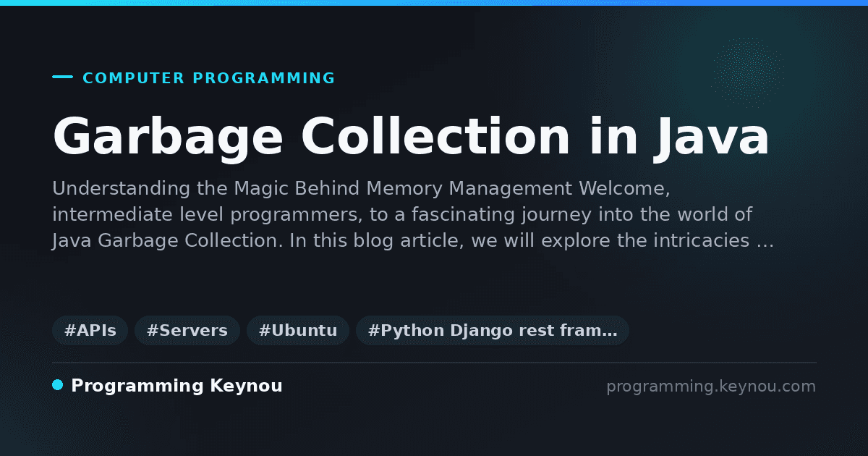The width and height of the screenshot is (868, 456).
Task: Select the #Servers tag
Action: point(187,331)
